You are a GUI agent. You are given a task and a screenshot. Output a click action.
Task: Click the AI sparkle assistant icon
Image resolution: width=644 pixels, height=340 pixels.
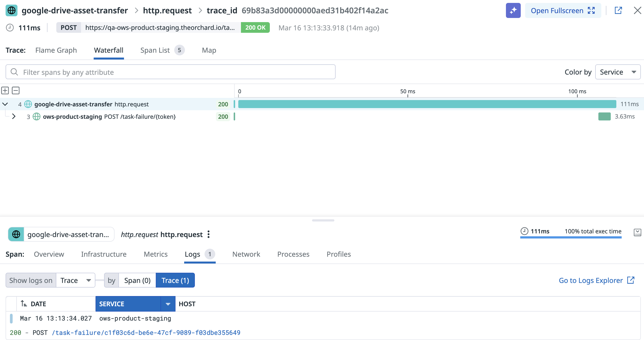(x=513, y=10)
